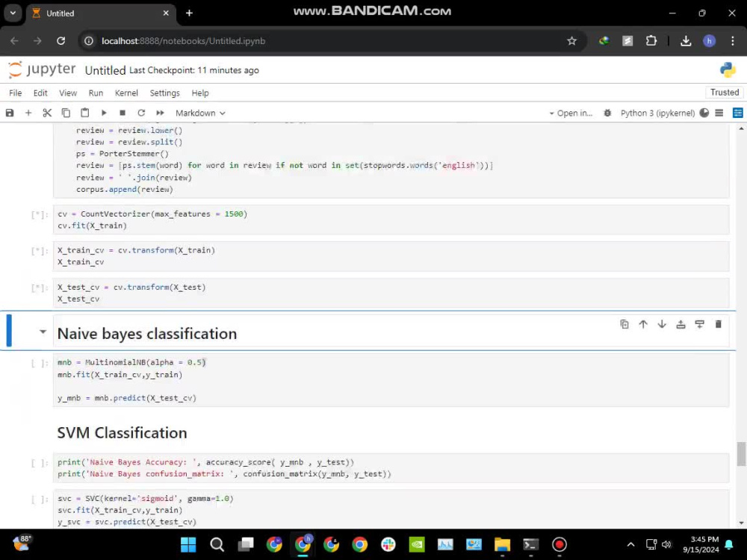Image resolution: width=747 pixels, height=560 pixels.
Task: Open the Kernel menu
Action: point(126,93)
